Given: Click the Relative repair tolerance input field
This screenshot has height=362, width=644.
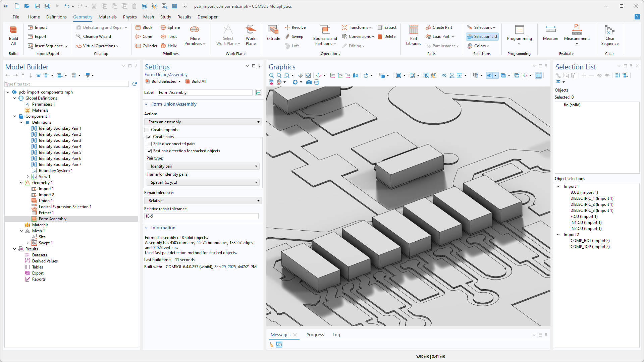Looking at the screenshot, I should click(201, 216).
